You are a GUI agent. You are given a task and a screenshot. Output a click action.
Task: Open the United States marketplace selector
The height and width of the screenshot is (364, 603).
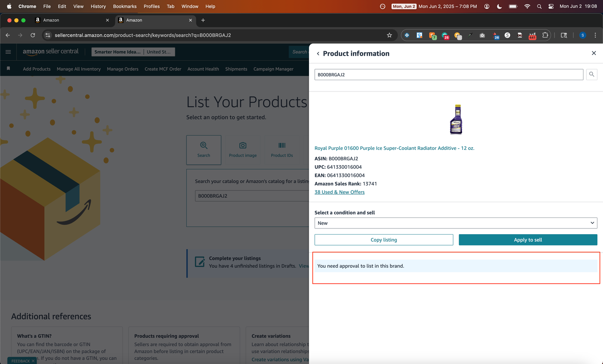[x=159, y=52]
